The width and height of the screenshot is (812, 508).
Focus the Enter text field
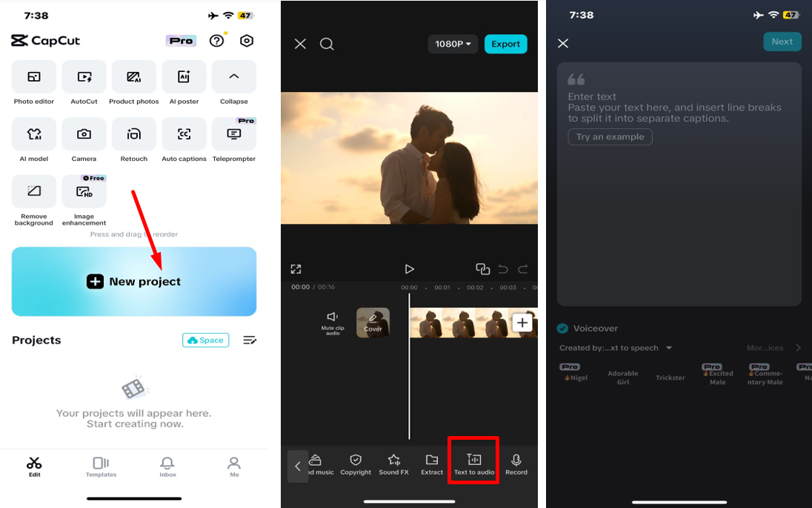click(x=679, y=184)
